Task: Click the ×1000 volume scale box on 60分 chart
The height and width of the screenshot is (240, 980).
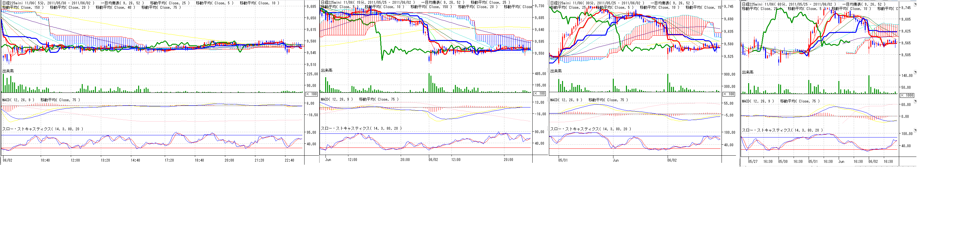Action: pos(907,95)
